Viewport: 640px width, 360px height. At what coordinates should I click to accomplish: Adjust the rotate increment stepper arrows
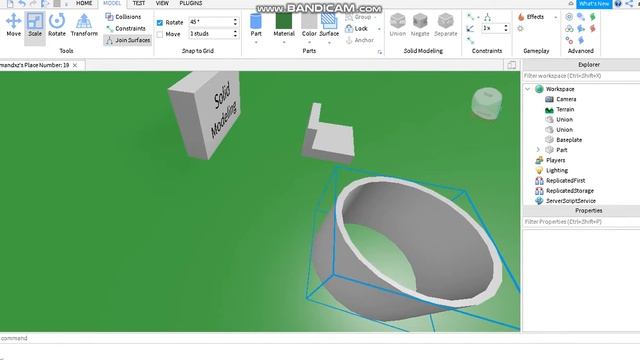coord(235,22)
